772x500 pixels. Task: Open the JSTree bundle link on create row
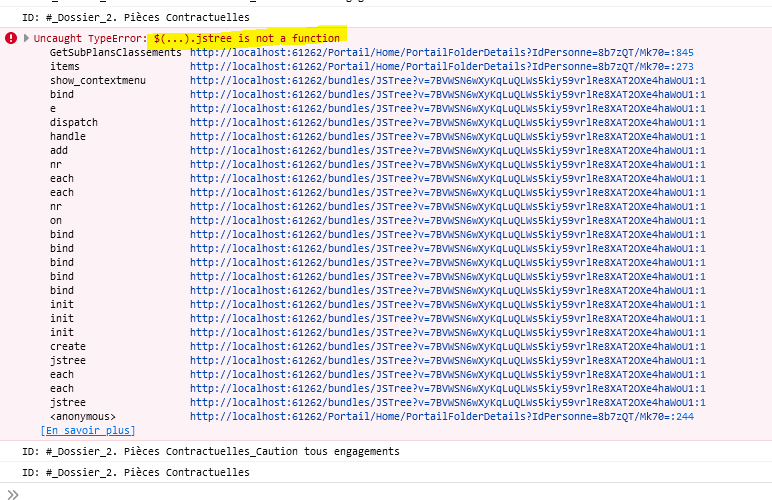[x=448, y=346]
